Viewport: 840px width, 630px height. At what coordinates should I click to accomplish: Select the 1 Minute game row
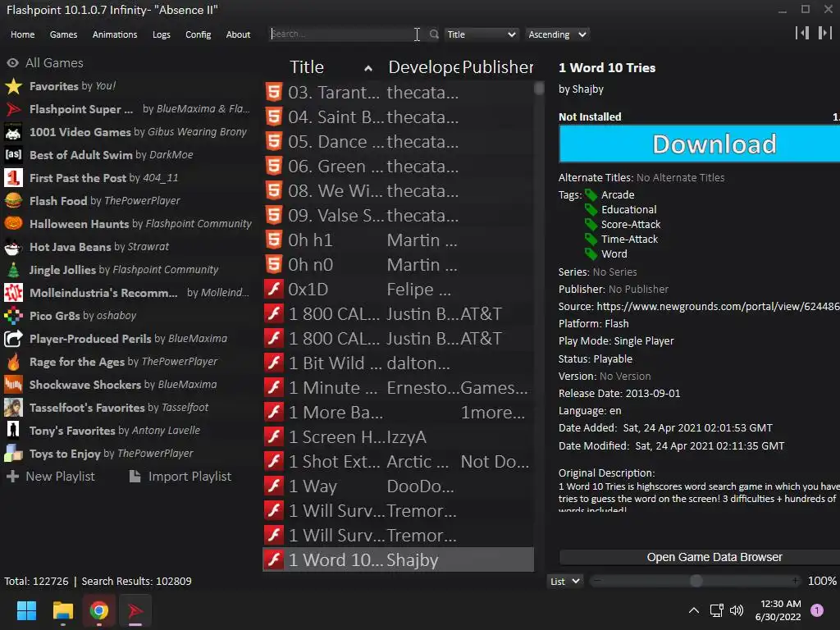point(399,388)
